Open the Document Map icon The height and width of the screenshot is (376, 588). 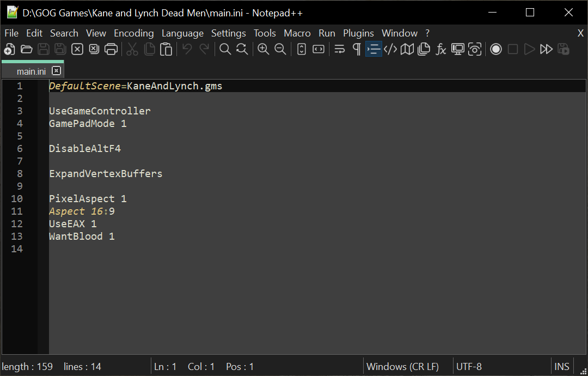tap(407, 49)
